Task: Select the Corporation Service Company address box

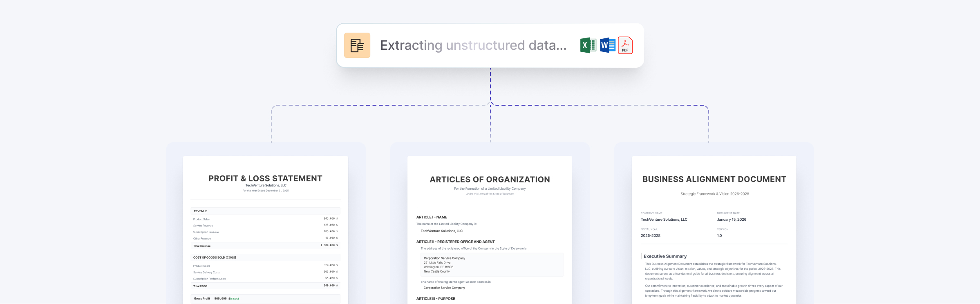Action: pos(492,265)
